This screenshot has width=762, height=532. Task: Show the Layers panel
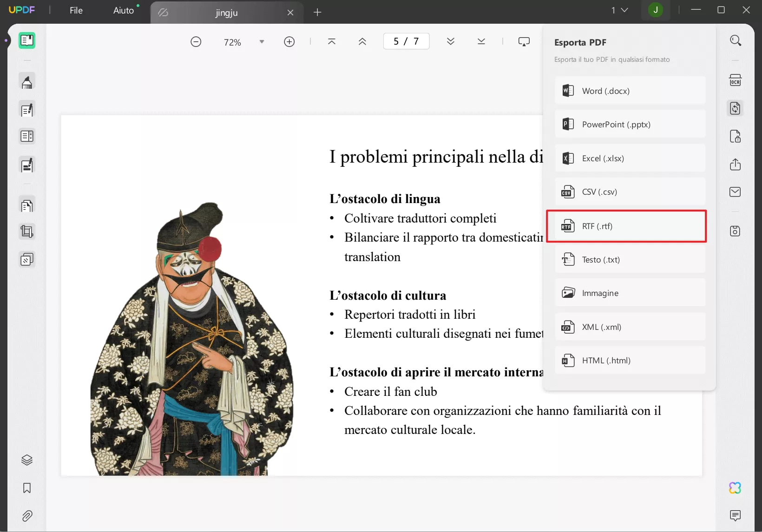pos(27,460)
